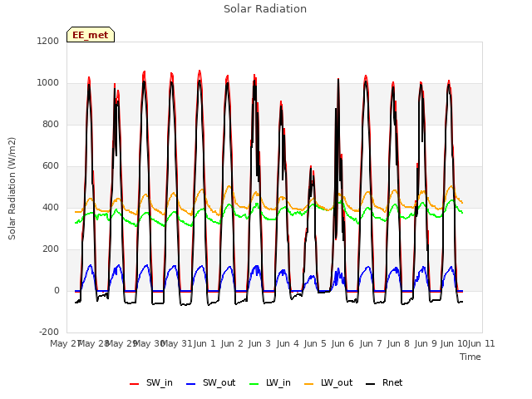Click the Solar Radiation (W/m2) y-axis label
This screenshot has height=399, width=532.
click(12, 189)
